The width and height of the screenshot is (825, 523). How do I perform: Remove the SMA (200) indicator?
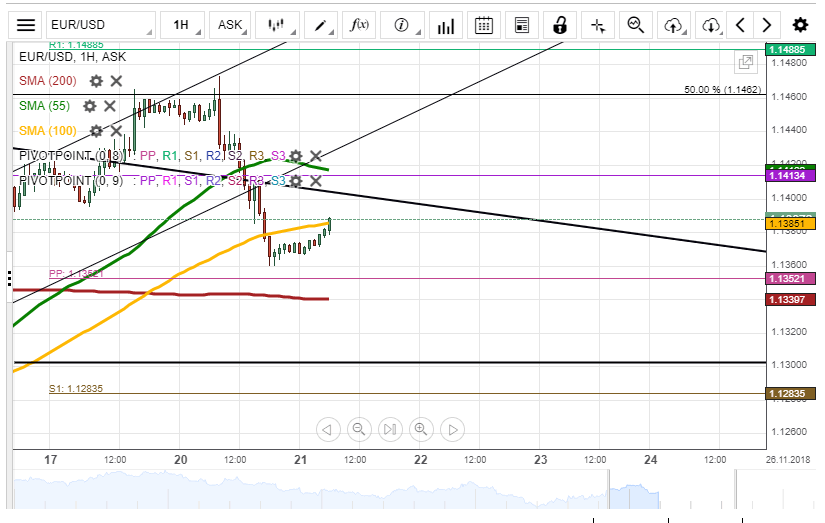(116, 81)
